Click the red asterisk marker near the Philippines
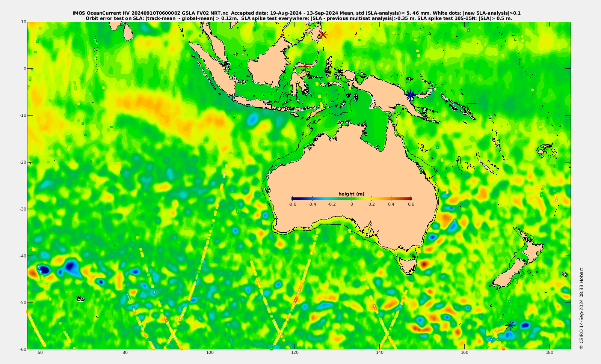This screenshot has width=601, height=364. coord(323,35)
